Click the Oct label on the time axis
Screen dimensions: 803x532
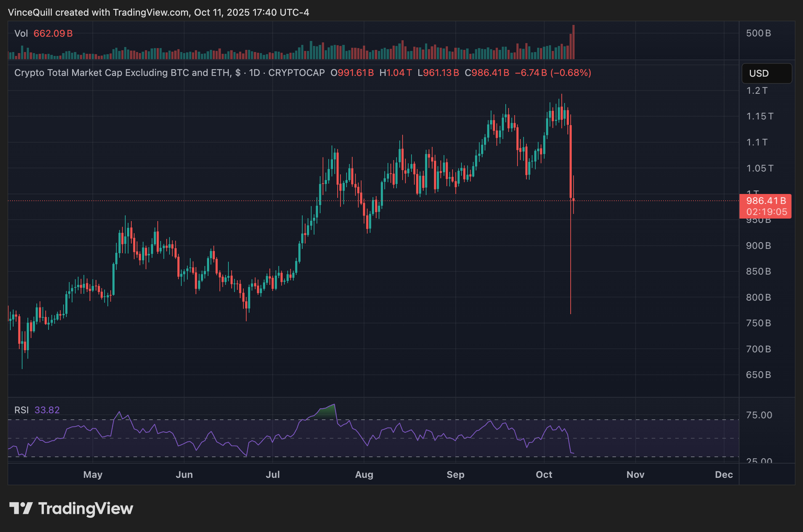(x=544, y=474)
